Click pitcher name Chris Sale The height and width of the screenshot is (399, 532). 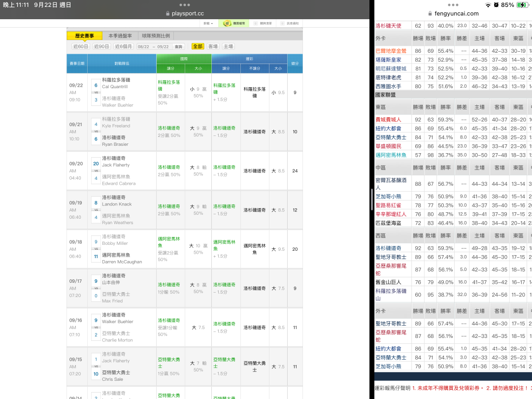tap(113, 379)
